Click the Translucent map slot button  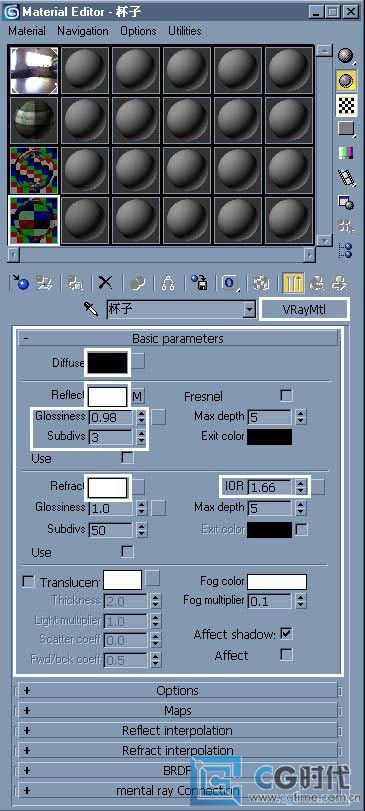pyautogui.click(x=153, y=578)
